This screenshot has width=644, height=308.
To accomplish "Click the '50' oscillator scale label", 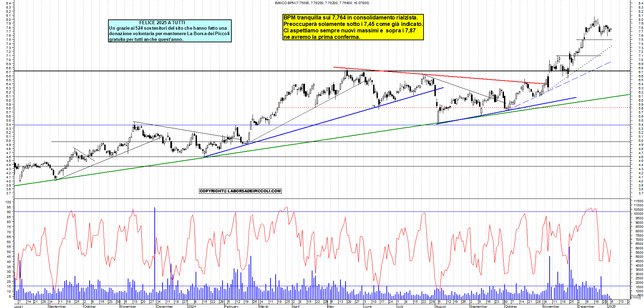I will pyautogui.click(x=9, y=252).
